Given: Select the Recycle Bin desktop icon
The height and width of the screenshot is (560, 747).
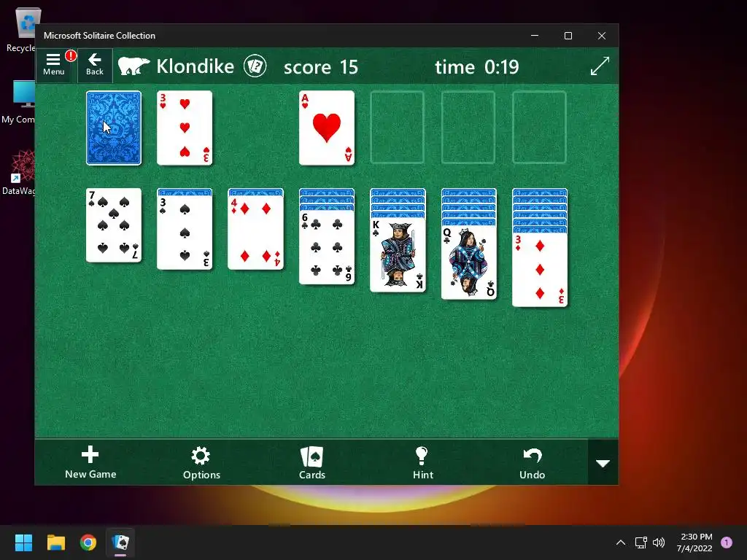Looking at the screenshot, I should pyautogui.click(x=23, y=29).
